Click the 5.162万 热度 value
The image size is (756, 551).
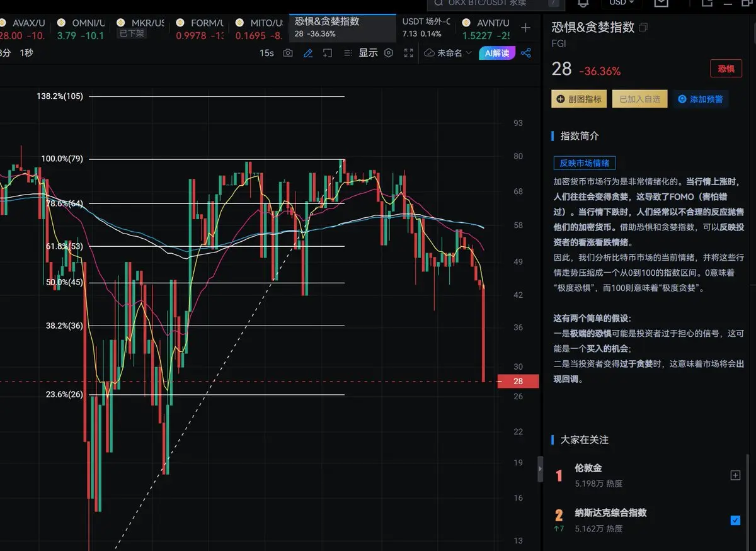598,529
